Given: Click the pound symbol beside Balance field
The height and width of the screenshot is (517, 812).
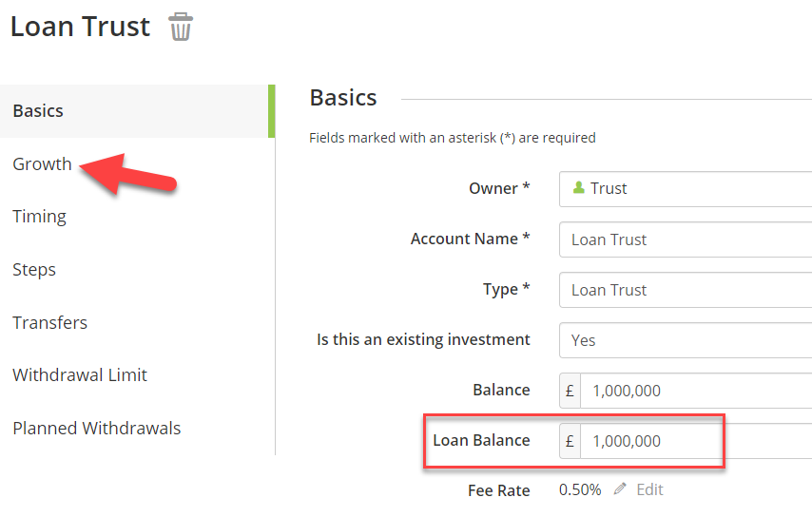Looking at the screenshot, I should pos(570,391).
